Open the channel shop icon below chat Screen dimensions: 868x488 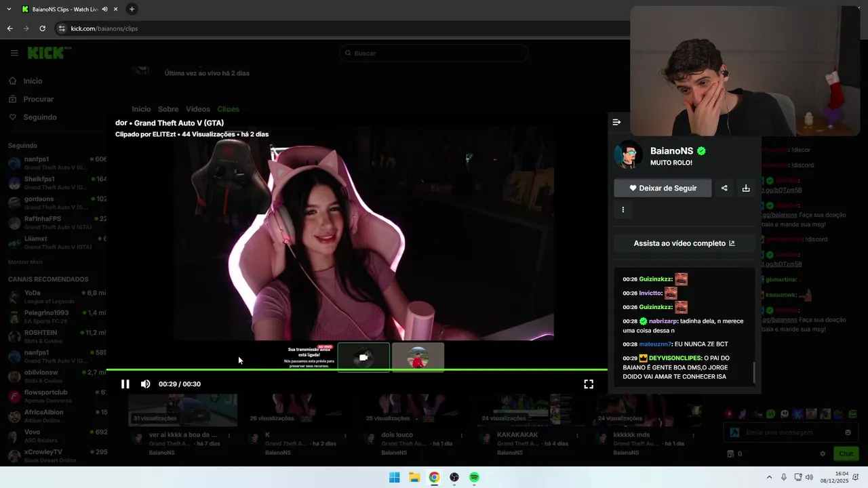click(730, 454)
